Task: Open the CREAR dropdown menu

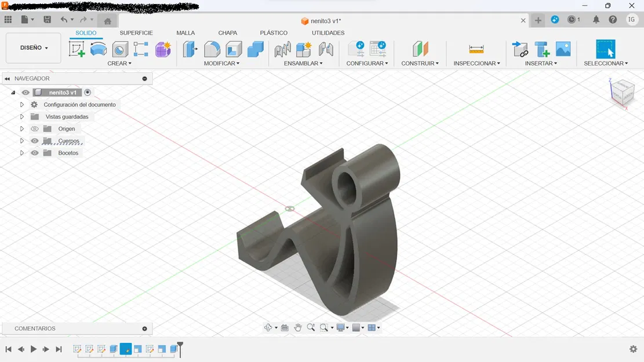Action: pos(119,63)
